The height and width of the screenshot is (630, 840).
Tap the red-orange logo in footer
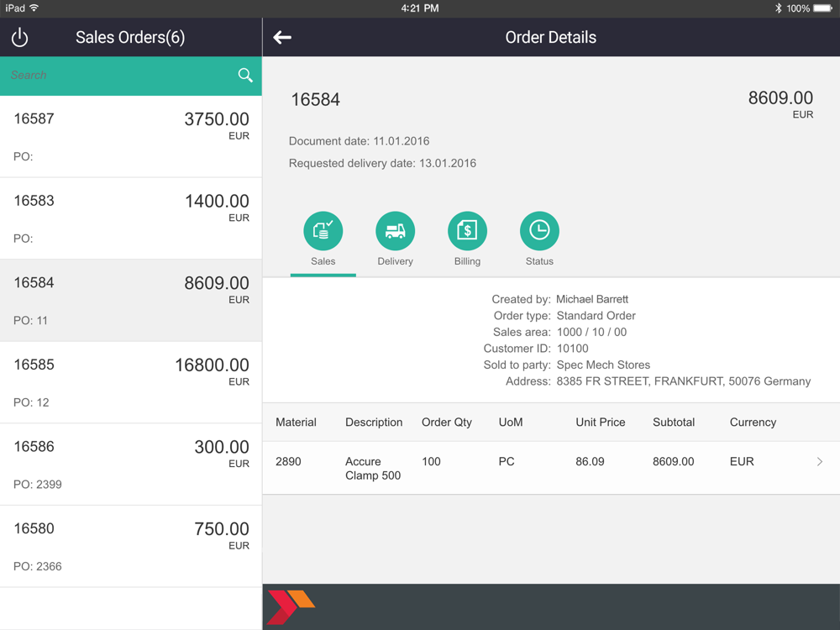[291, 607]
